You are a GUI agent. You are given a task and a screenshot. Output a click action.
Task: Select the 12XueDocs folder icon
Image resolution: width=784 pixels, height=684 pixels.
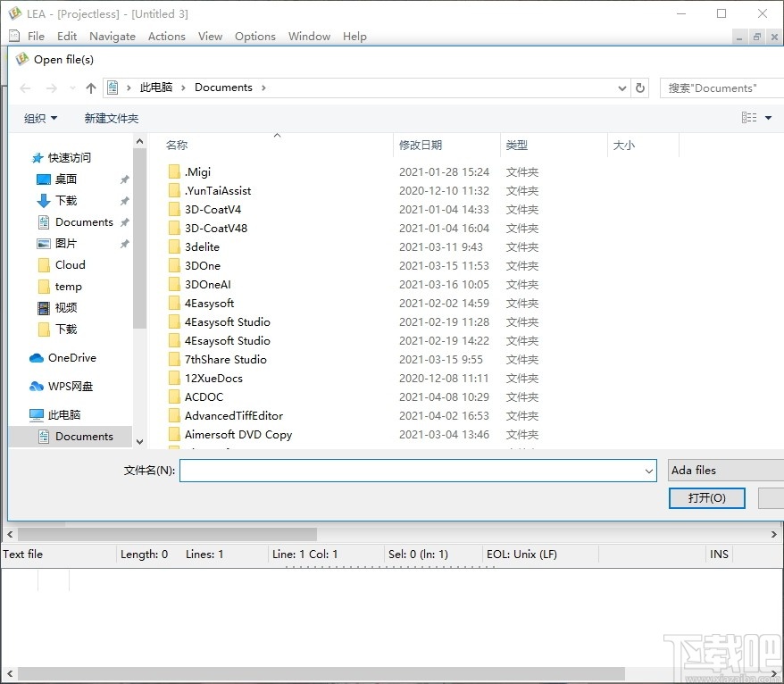click(174, 378)
